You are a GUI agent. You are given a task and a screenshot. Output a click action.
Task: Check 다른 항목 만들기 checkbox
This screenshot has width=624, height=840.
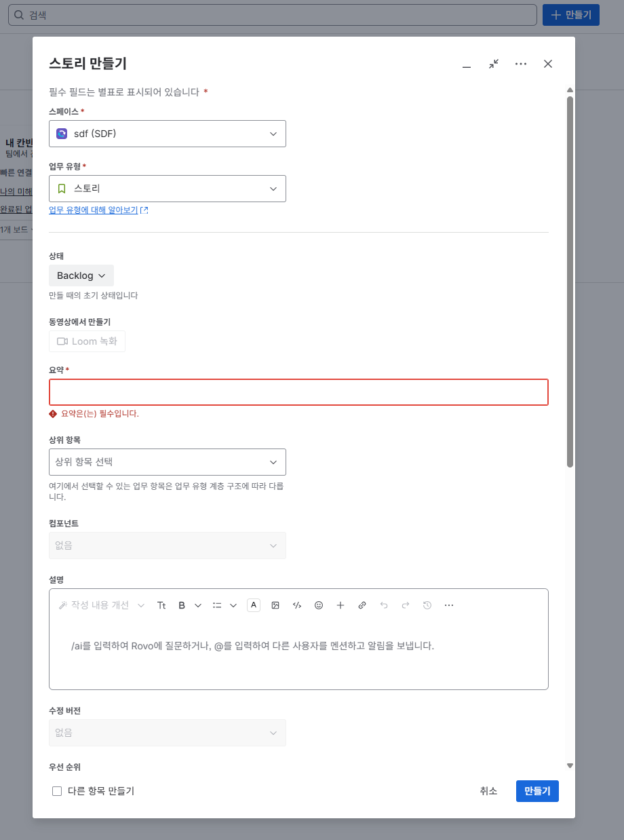click(x=57, y=791)
